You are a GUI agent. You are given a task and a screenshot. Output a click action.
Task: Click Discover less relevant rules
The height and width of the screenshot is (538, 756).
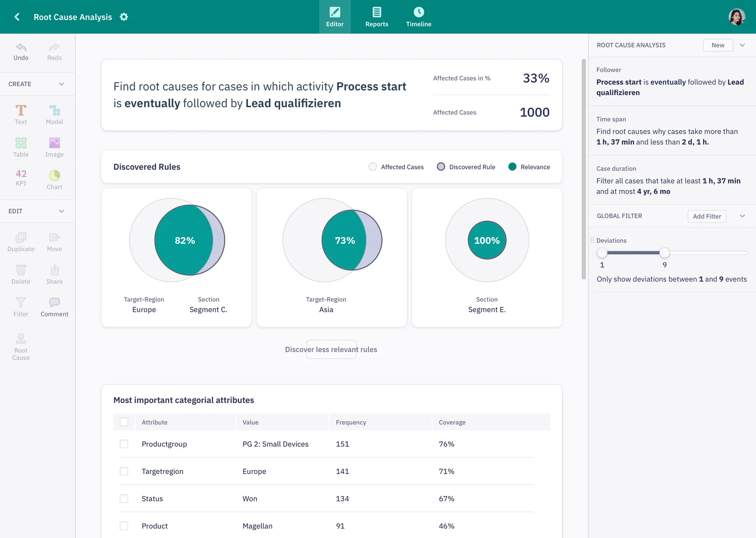[331, 349]
